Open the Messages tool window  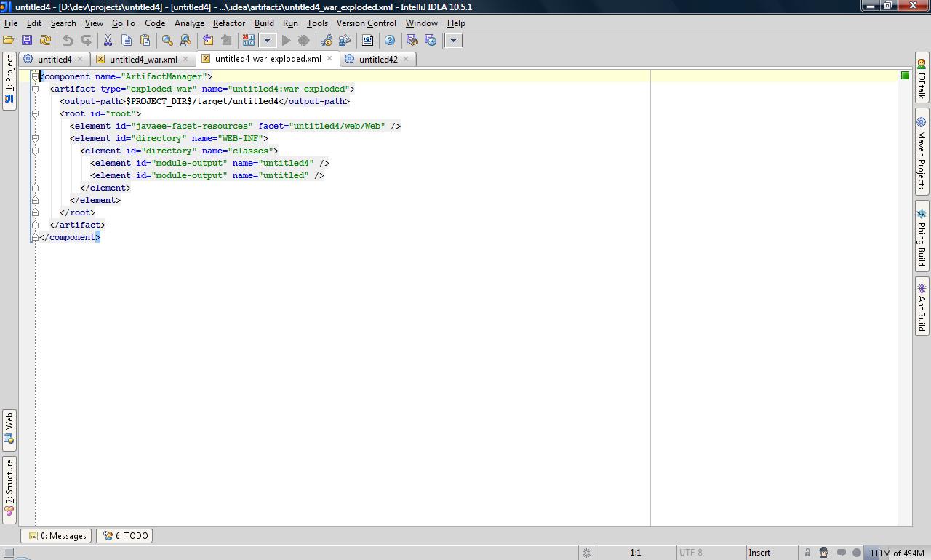pos(57,536)
